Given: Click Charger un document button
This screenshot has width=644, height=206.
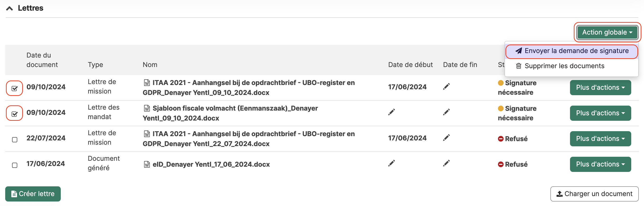Looking at the screenshot, I should point(594,194).
